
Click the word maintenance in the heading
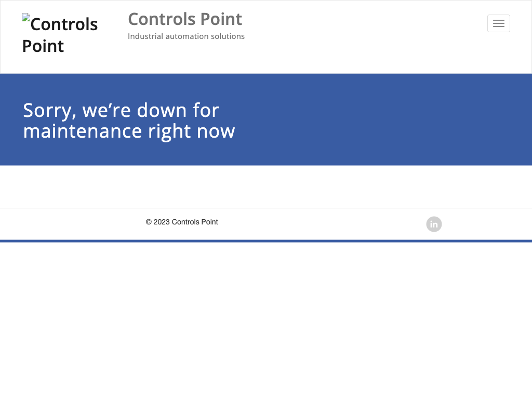click(83, 131)
